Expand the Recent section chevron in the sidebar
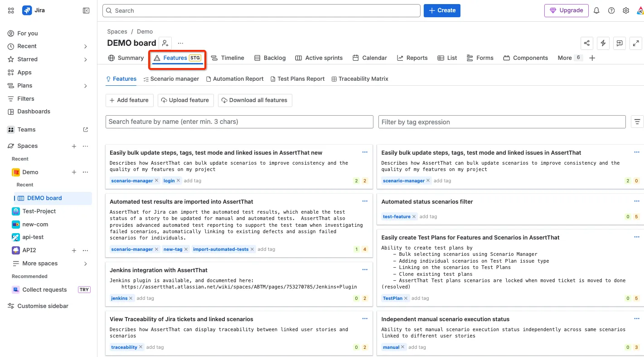 click(x=86, y=46)
